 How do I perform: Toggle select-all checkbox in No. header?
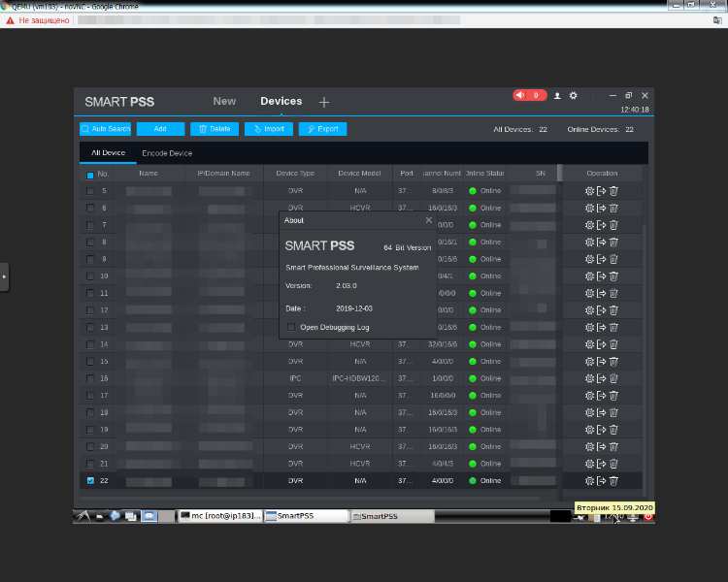click(90, 175)
